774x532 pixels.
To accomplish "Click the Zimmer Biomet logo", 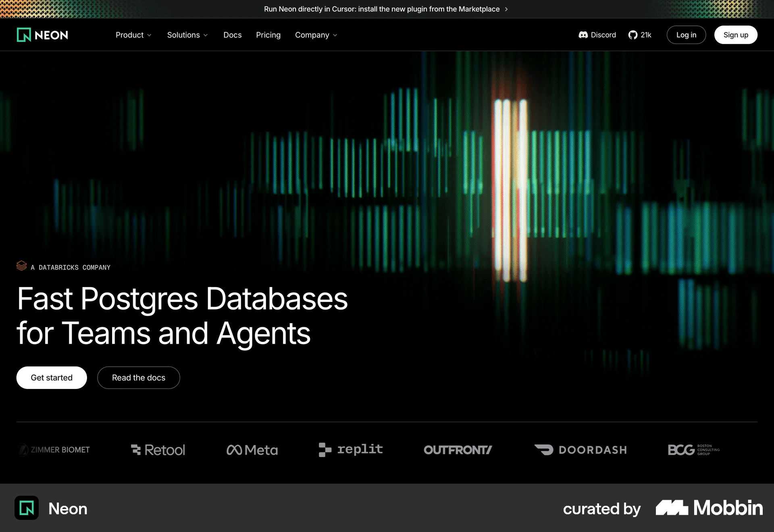I will coord(54,450).
